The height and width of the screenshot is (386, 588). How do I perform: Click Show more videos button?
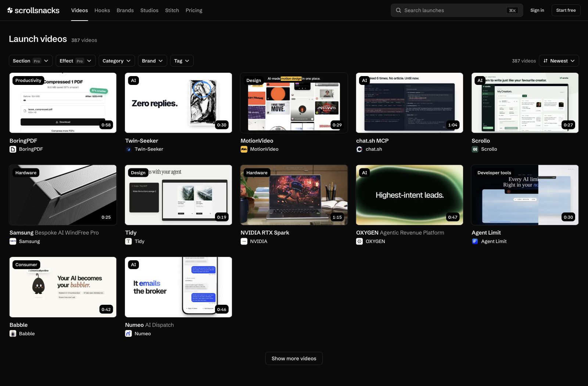tap(294, 358)
